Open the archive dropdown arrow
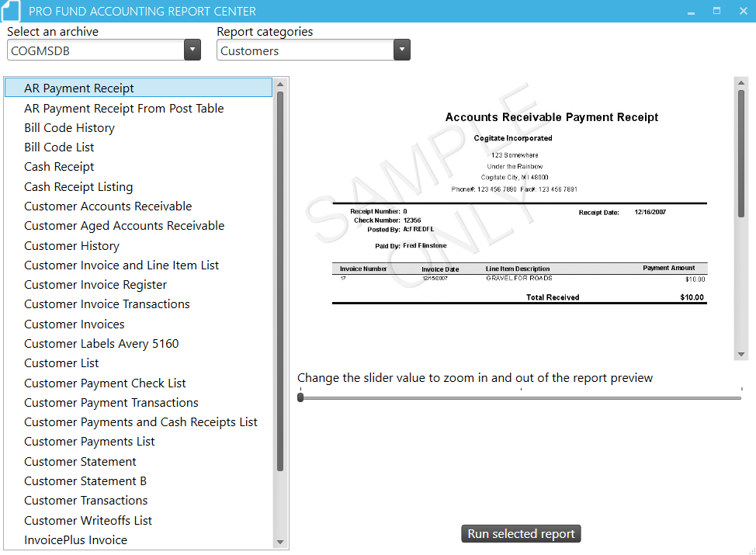The image size is (756, 555). click(x=192, y=50)
